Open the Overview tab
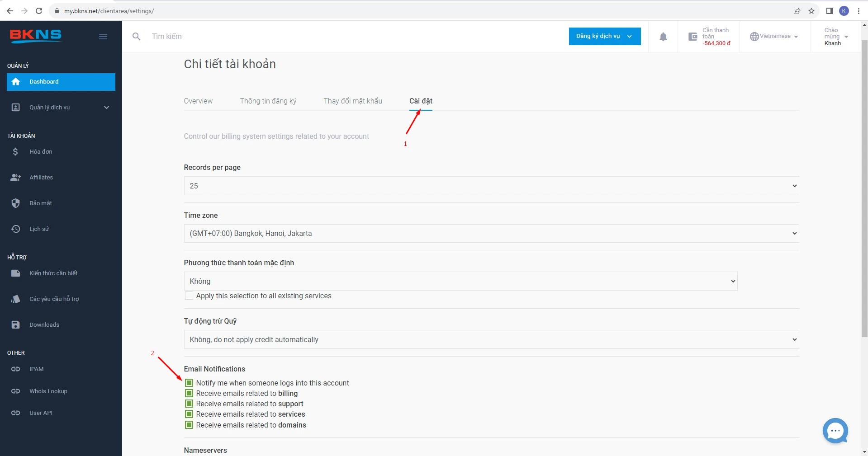 tap(198, 101)
